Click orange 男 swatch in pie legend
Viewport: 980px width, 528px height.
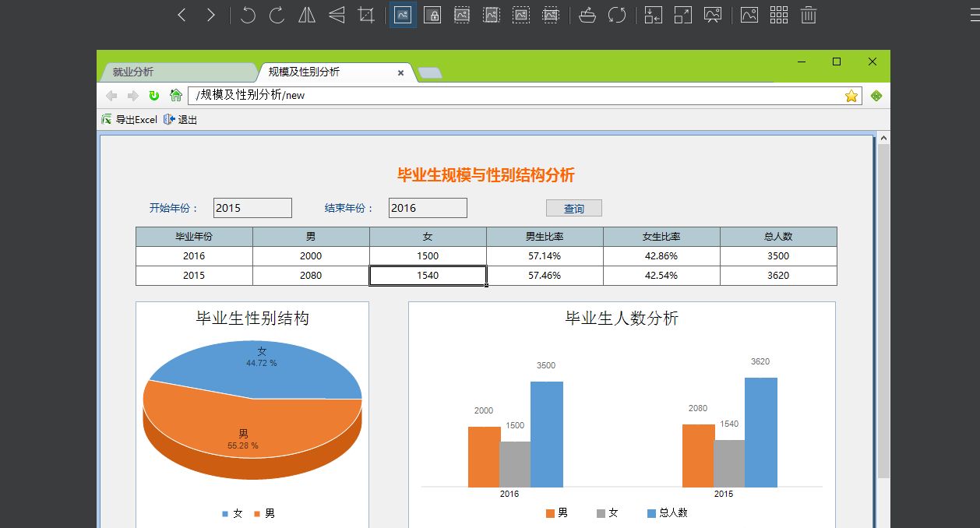click(x=257, y=514)
